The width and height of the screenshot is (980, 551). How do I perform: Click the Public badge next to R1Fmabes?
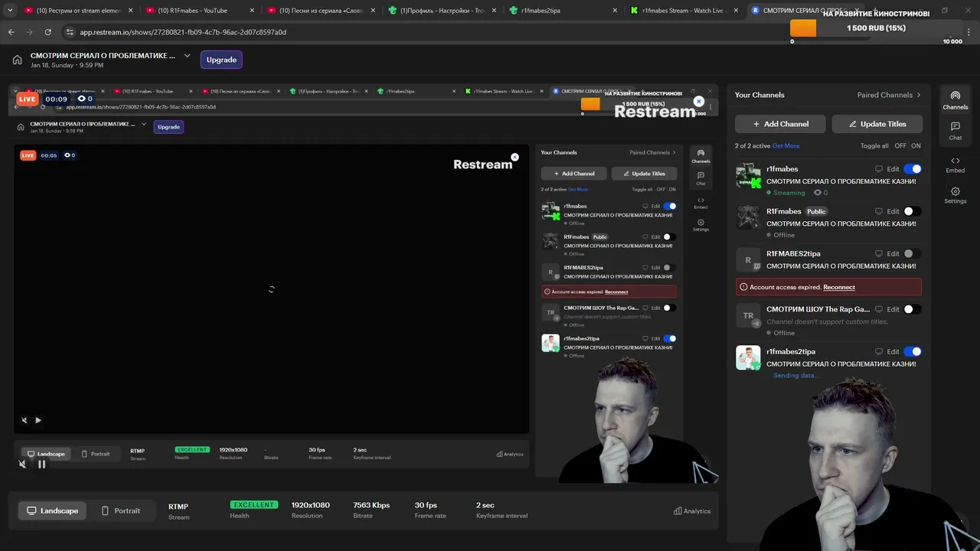tap(816, 211)
